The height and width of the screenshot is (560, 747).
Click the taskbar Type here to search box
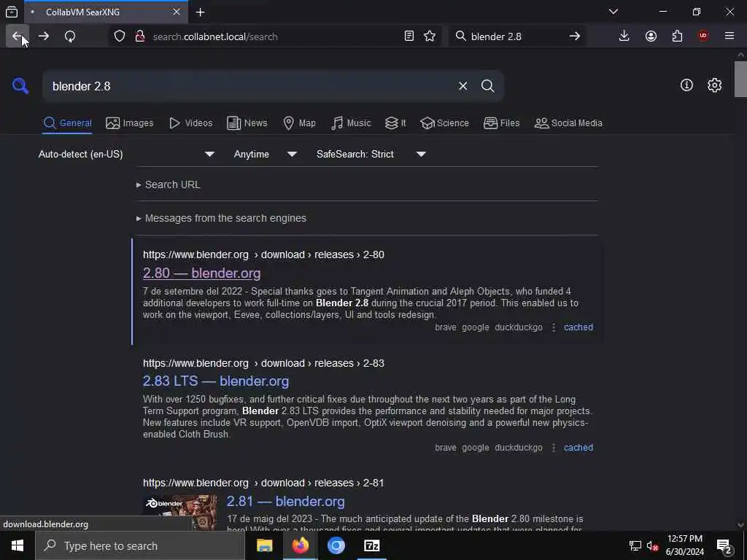[x=140, y=545]
